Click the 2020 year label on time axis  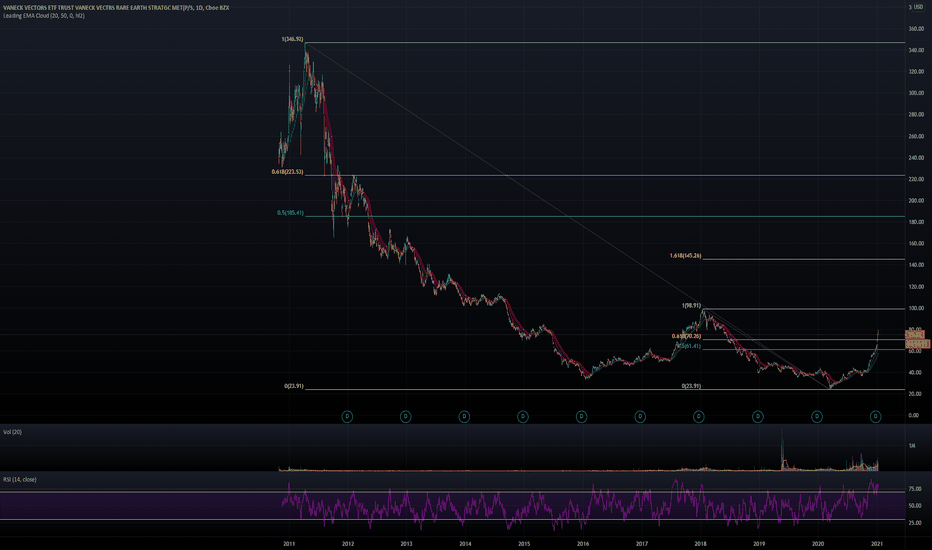(x=818, y=543)
